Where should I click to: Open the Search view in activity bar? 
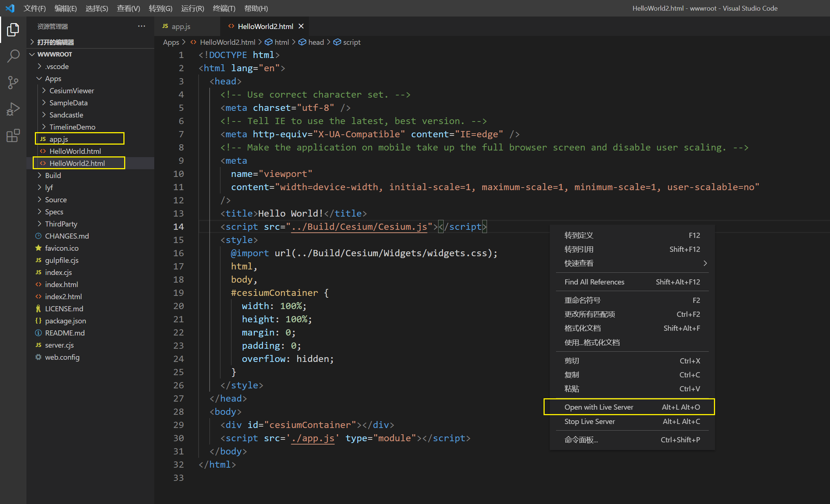pyautogui.click(x=13, y=56)
